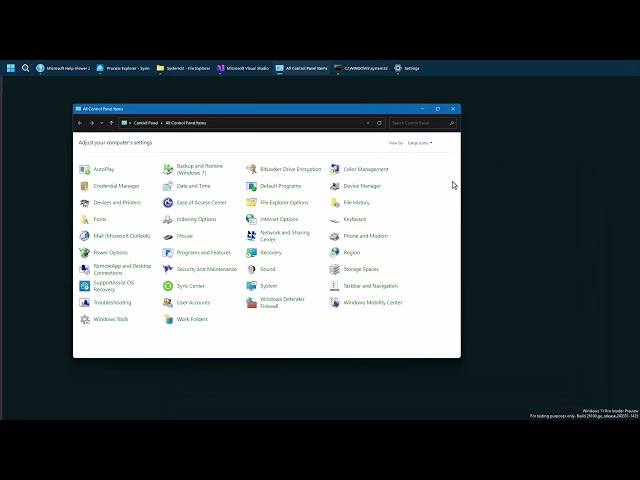
Task: Expand the address bar history dropdown
Action: pyautogui.click(x=368, y=123)
